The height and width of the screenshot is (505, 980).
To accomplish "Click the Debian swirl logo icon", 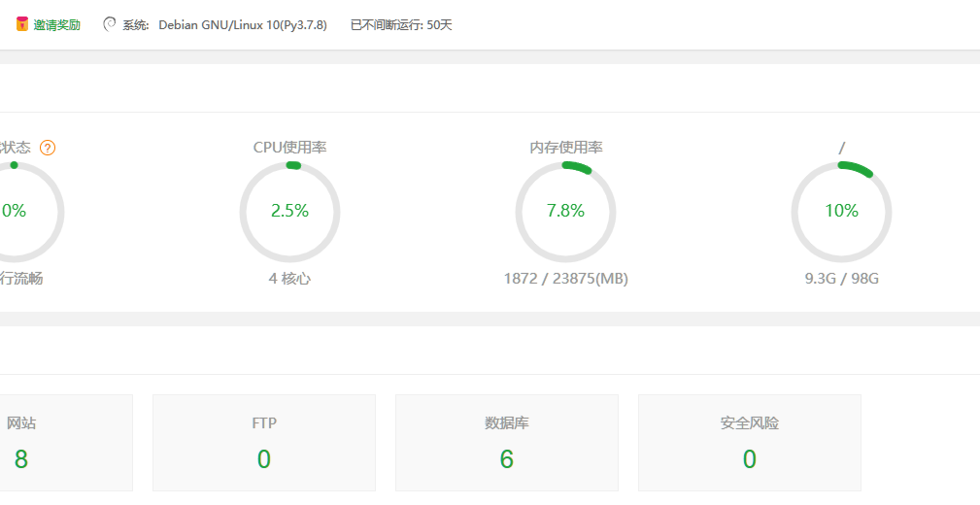I will click(110, 25).
